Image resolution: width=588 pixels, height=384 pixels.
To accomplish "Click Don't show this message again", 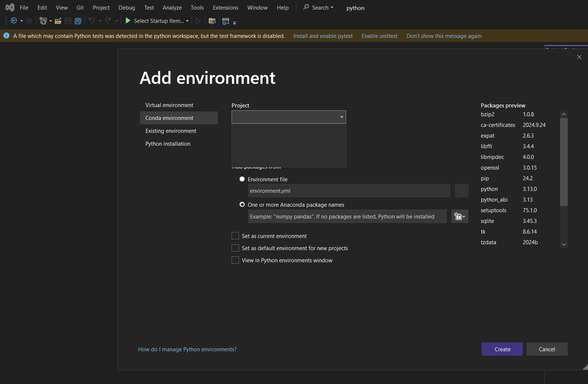I will tap(444, 36).
